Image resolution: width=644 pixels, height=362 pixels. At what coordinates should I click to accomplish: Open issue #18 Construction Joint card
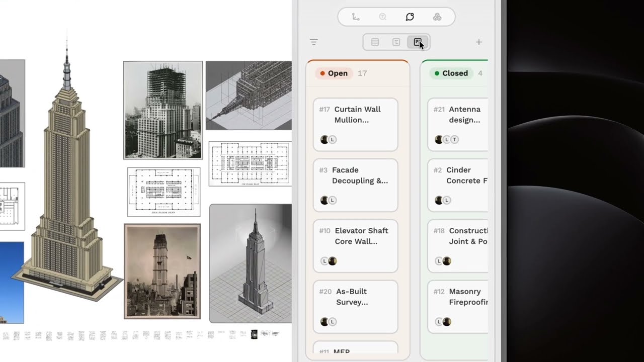[458, 246]
